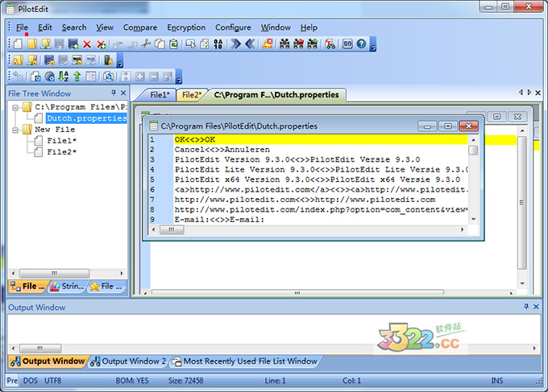Viewport: 548px width, 392px height.
Task: Select File1* in the file tree
Action: (x=61, y=141)
